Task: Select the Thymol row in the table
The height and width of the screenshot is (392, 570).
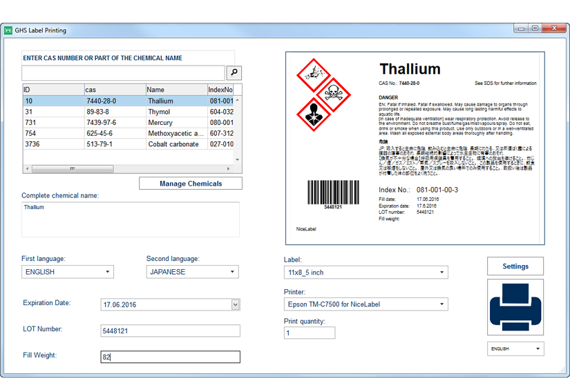Action: tap(129, 112)
